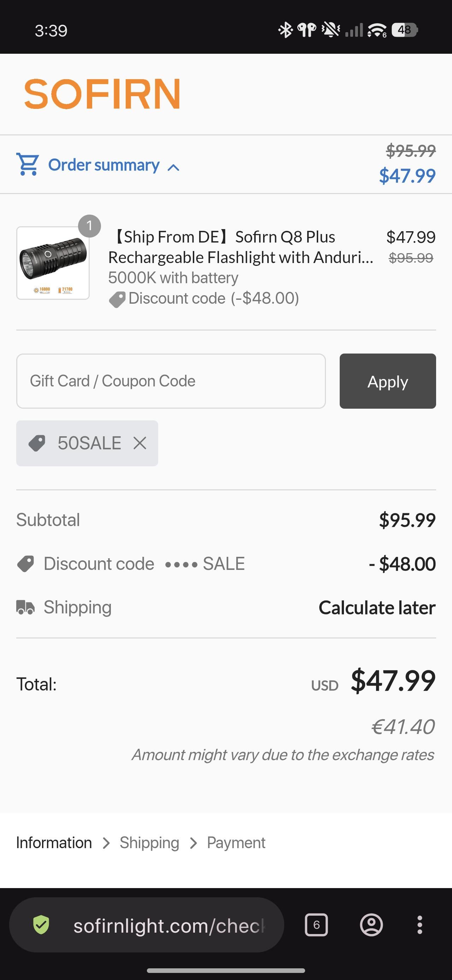Click the SOFIRN logo
Screen dimensions: 452x980
coord(102,94)
